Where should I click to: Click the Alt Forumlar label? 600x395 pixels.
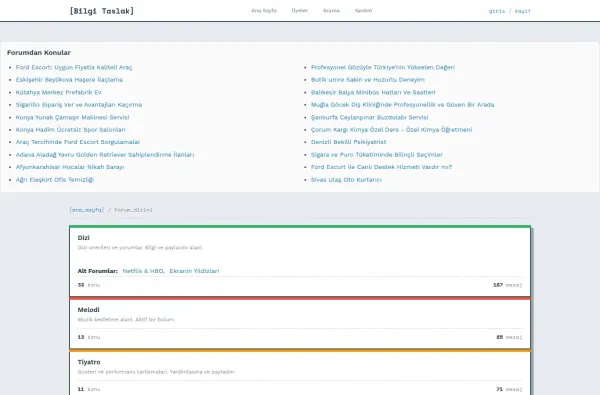pos(98,271)
